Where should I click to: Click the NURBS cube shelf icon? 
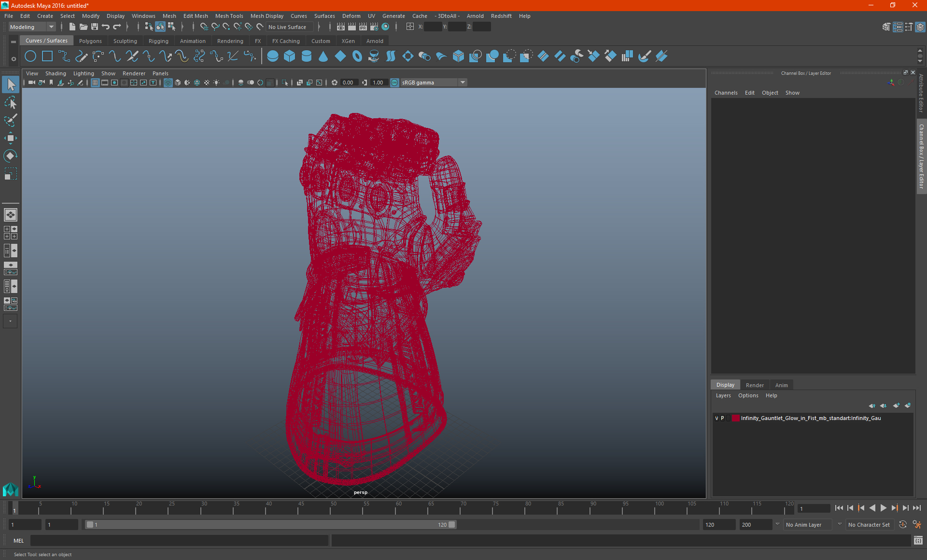pyautogui.click(x=290, y=56)
